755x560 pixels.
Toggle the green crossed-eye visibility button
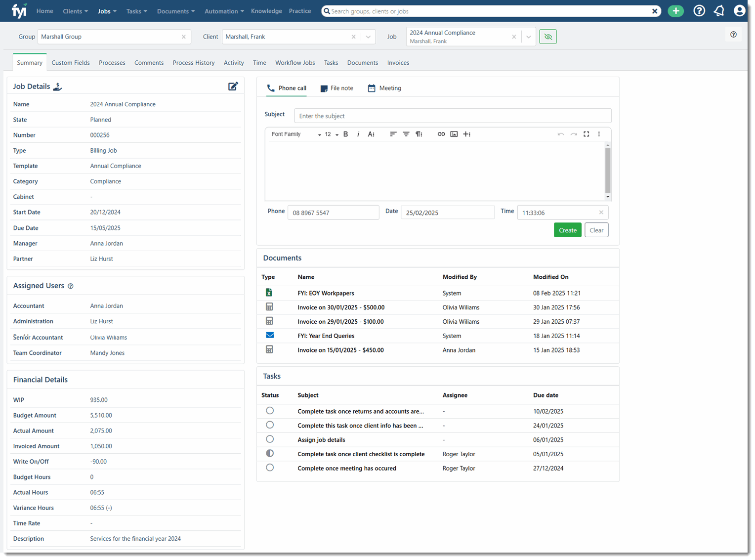coord(548,37)
